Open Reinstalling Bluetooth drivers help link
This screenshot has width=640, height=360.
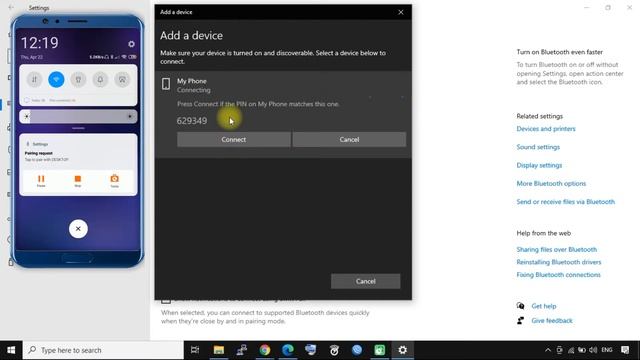click(x=558, y=262)
